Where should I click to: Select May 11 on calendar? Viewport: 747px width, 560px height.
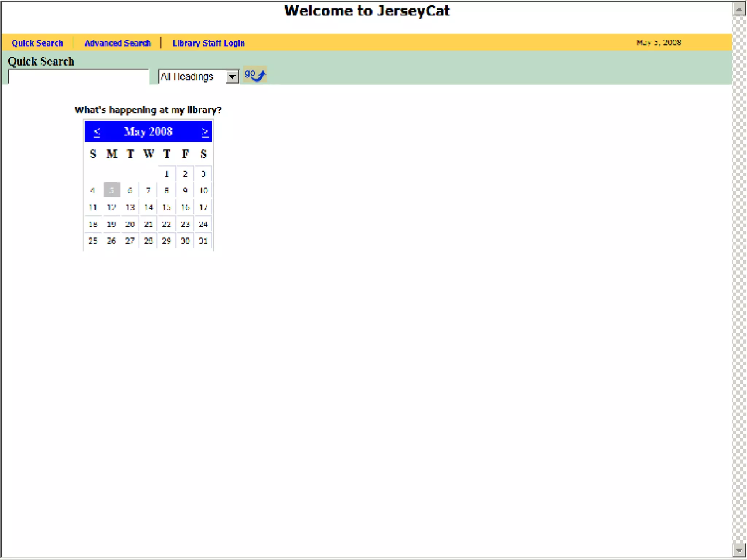(x=93, y=207)
